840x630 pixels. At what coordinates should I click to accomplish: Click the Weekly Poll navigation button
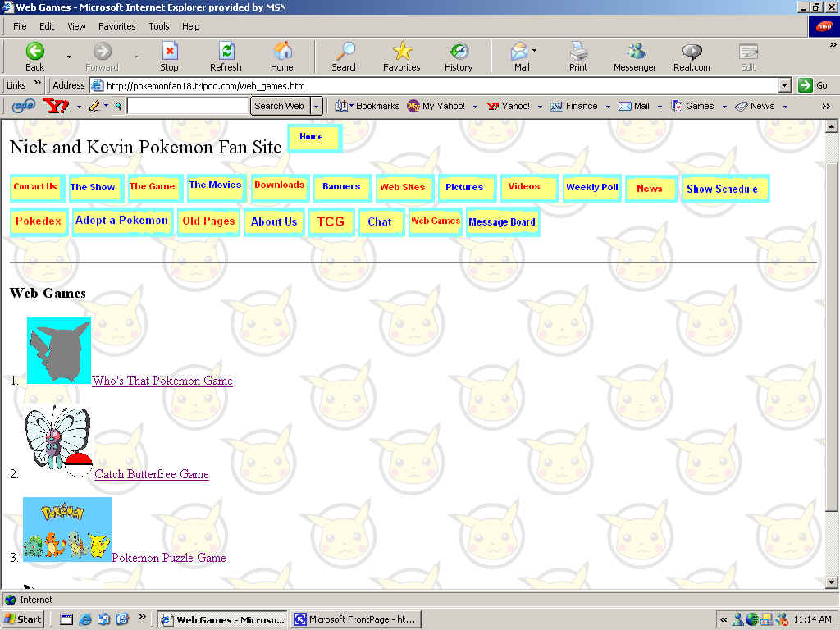click(x=591, y=188)
